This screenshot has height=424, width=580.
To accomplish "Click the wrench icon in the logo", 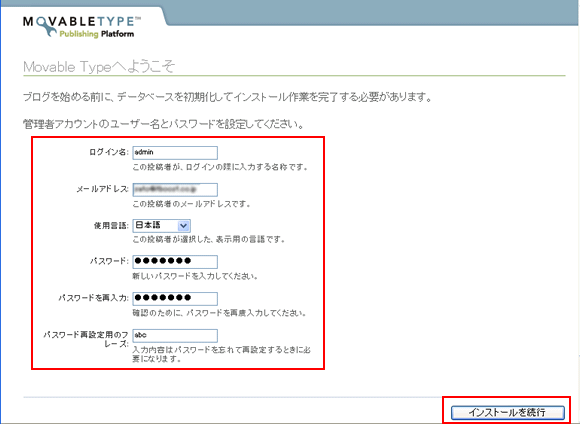I will point(48,27).
